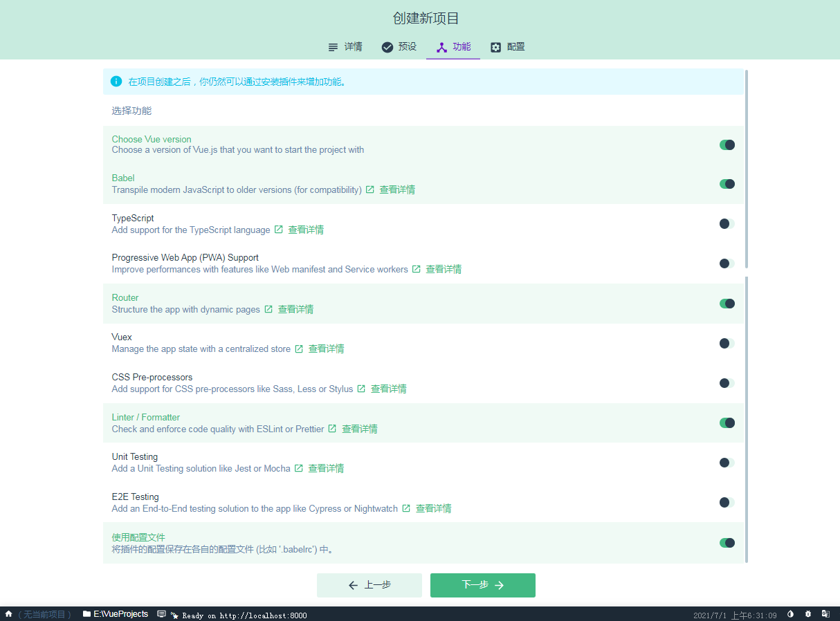Enable the E2E Testing switch
The width and height of the screenshot is (840, 621).
tap(727, 503)
